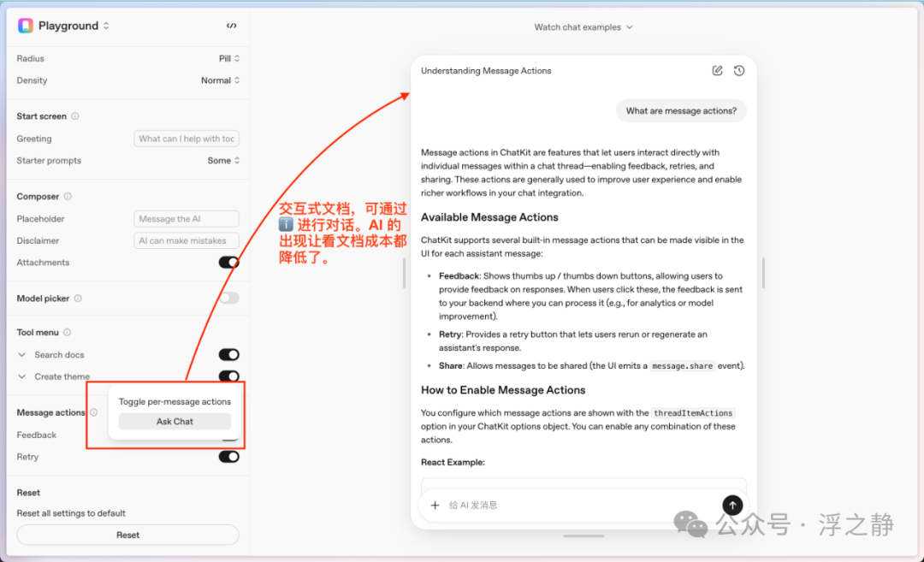Click the Playground app logo icon
Image resolution: width=924 pixels, height=562 pixels.
point(26,26)
